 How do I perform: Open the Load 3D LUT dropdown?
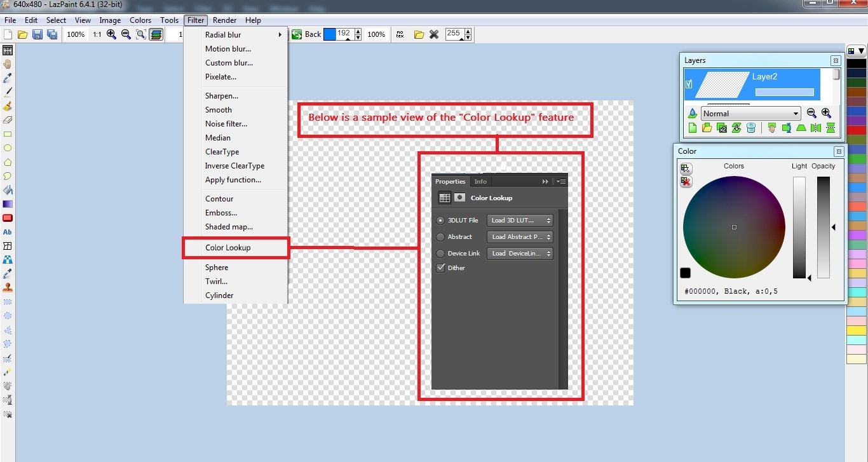click(520, 221)
